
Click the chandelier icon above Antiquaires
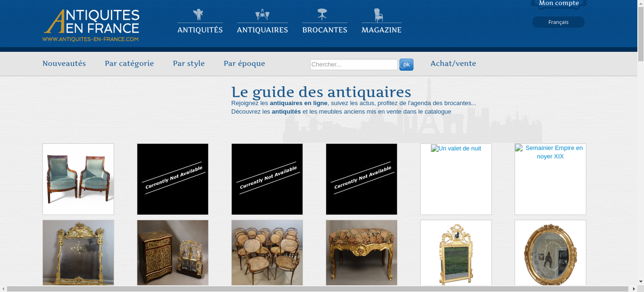pyautogui.click(x=262, y=14)
